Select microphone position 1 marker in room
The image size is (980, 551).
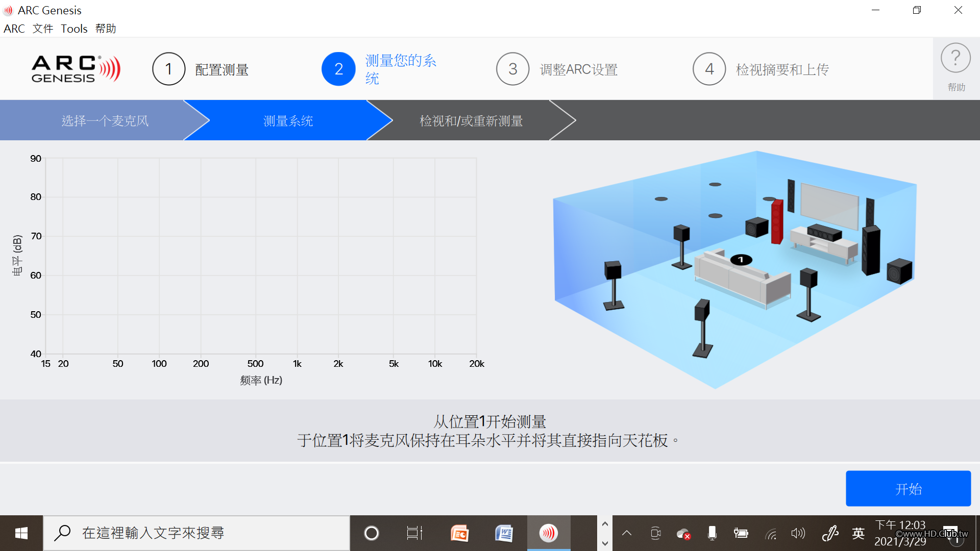(741, 260)
